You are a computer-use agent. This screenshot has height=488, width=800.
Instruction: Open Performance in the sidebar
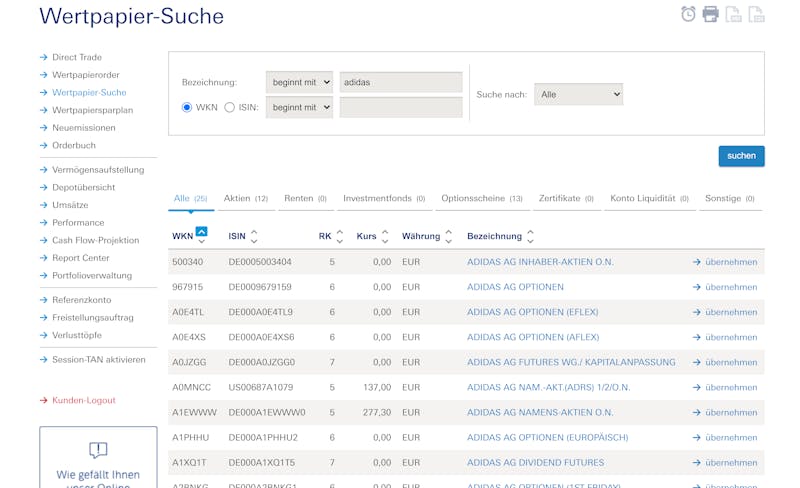click(78, 223)
